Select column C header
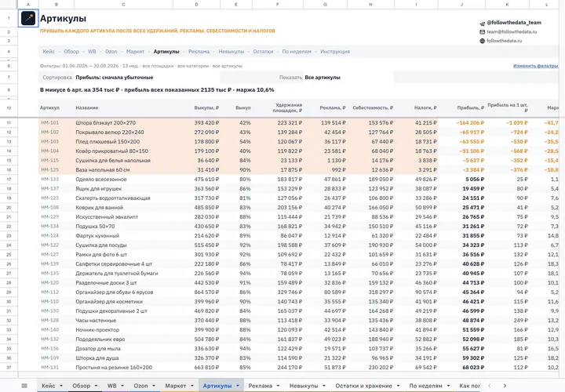Image resolution: width=565 pixels, height=392 pixels. pos(124,5)
